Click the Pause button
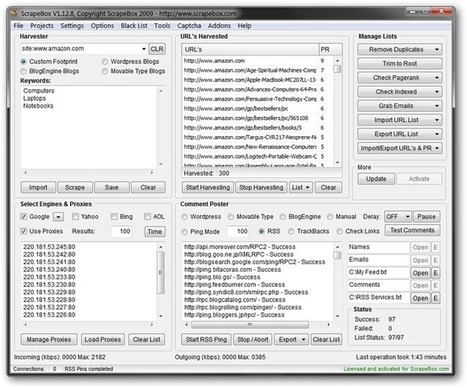This screenshot has height=388, width=467. pyautogui.click(x=426, y=217)
